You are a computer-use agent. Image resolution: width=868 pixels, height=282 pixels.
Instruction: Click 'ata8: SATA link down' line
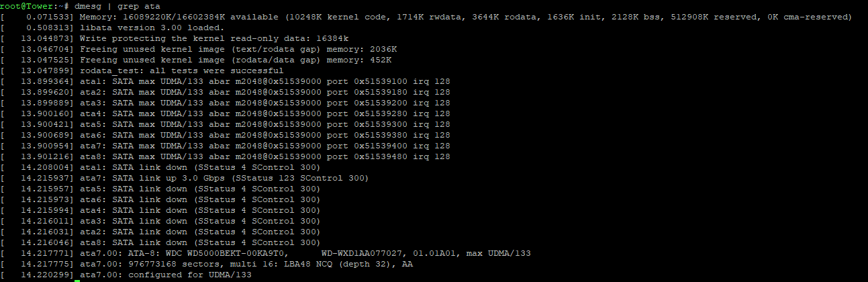(x=161, y=242)
